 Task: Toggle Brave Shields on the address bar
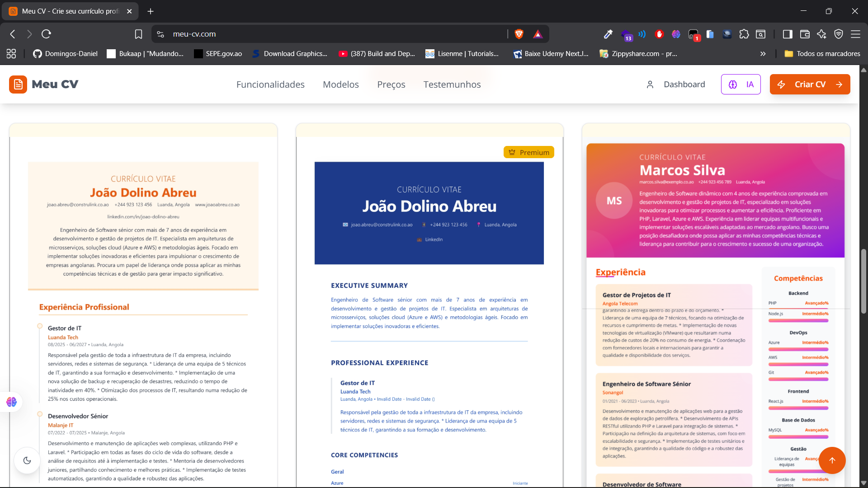click(519, 34)
